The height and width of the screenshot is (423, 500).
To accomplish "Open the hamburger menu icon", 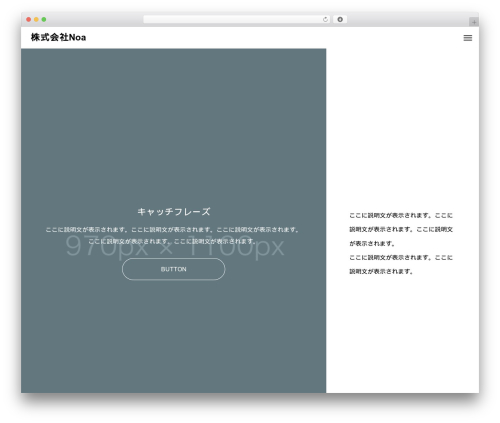I will (x=468, y=38).
